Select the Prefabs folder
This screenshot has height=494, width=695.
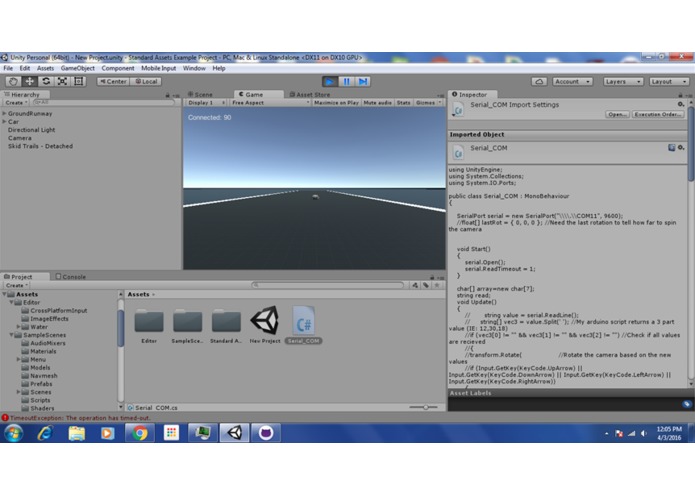(x=41, y=384)
